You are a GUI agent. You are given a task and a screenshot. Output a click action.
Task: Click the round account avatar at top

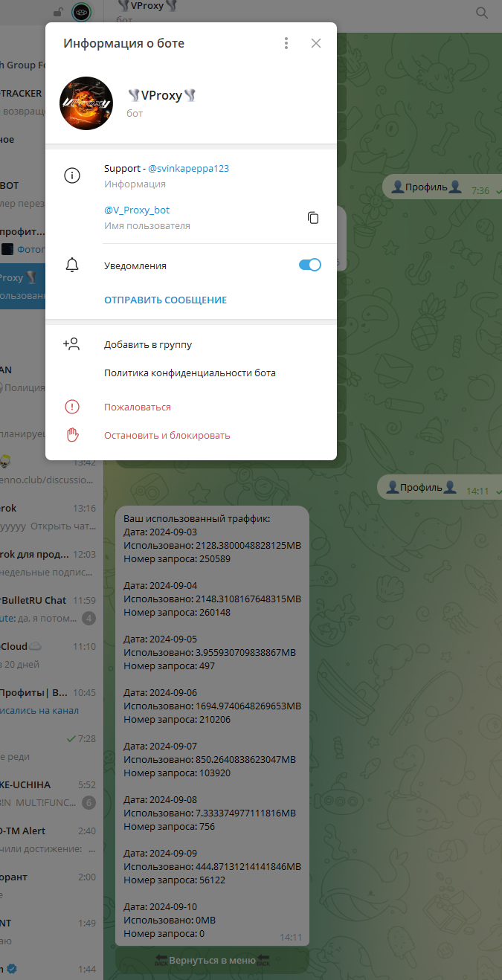[81, 12]
